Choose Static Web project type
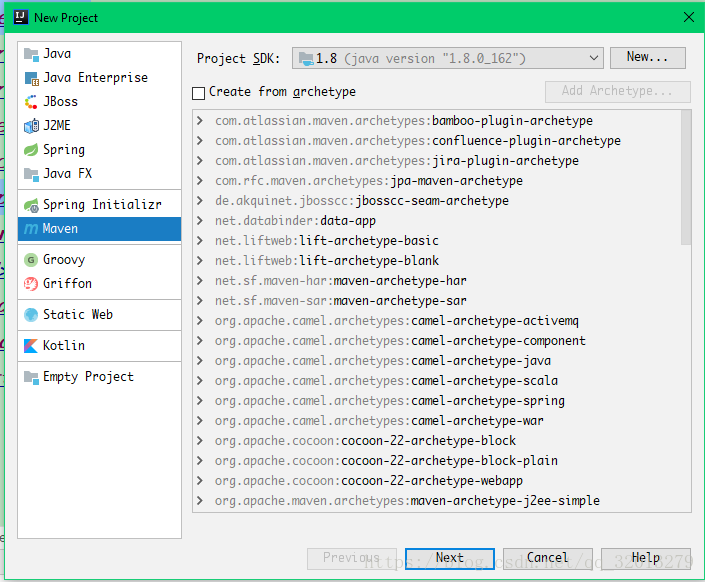Image resolution: width=705 pixels, height=582 pixels. point(99,314)
